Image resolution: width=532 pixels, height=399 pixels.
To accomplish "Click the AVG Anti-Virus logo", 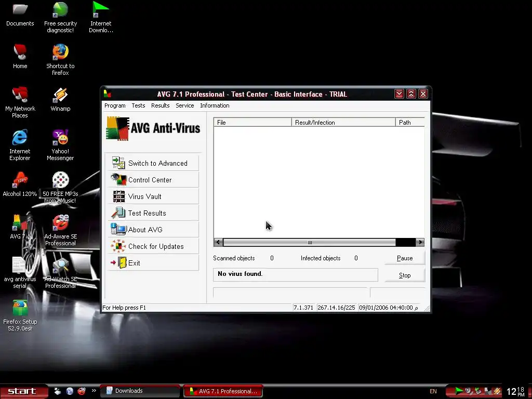I will tap(153, 128).
